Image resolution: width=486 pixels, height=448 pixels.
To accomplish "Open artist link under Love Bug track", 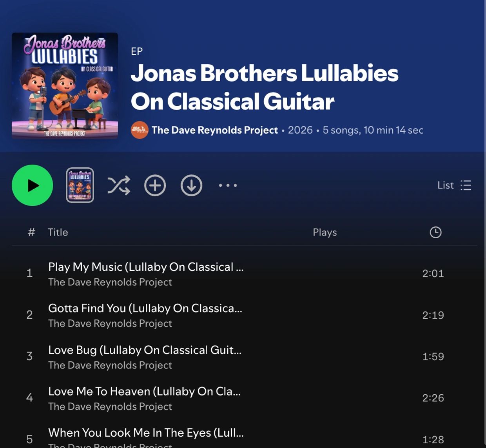I will (110, 365).
